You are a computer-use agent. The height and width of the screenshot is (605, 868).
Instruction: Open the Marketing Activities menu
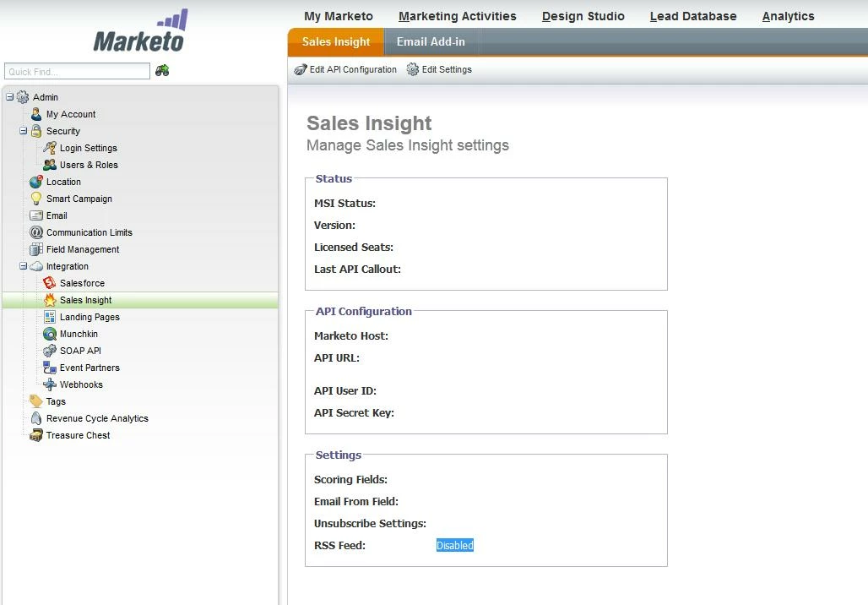(x=458, y=16)
